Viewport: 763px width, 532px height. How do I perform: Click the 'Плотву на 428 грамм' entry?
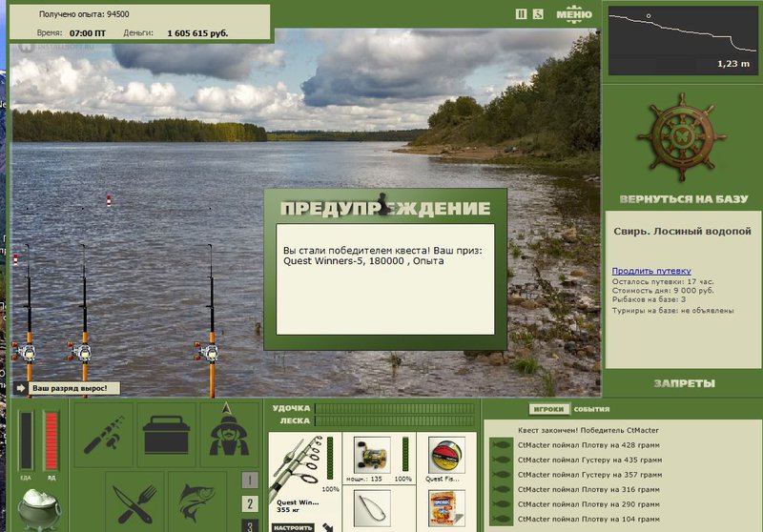(x=588, y=445)
